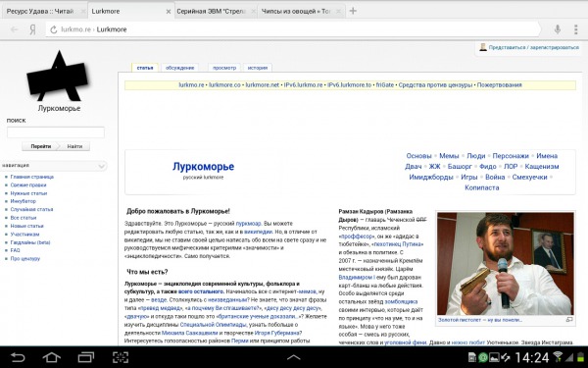This screenshot has width=588, height=368.
Task: Open the Башорг category link
Action: point(460,167)
